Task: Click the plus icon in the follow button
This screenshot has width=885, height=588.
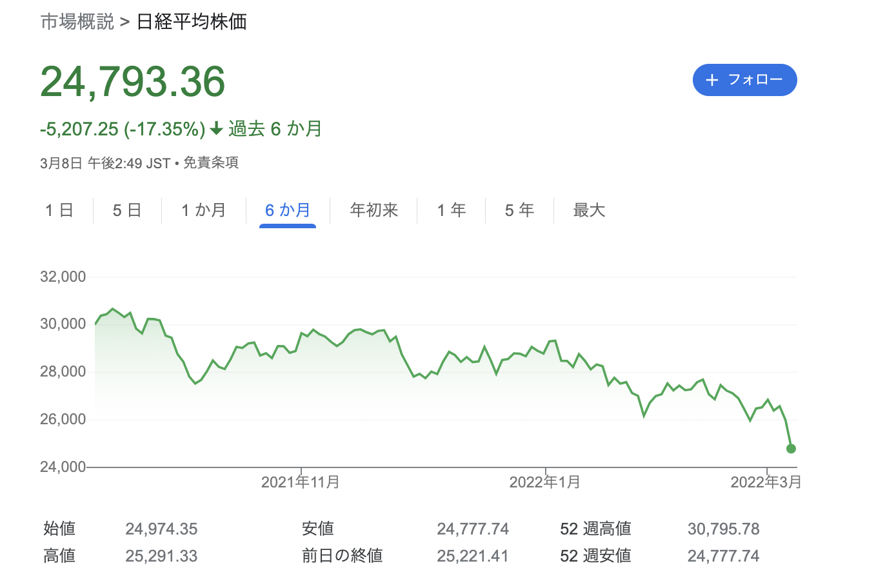Action: pyautogui.click(x=712, y=80)
